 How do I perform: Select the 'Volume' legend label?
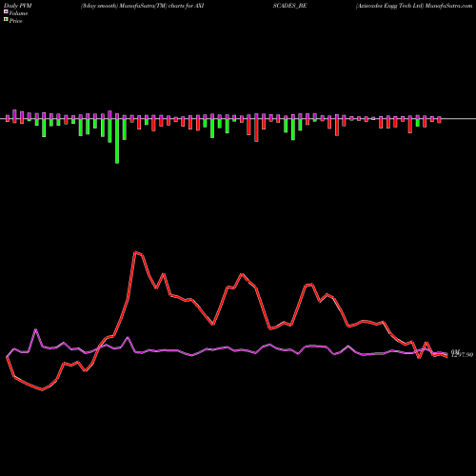click(18, 13)
